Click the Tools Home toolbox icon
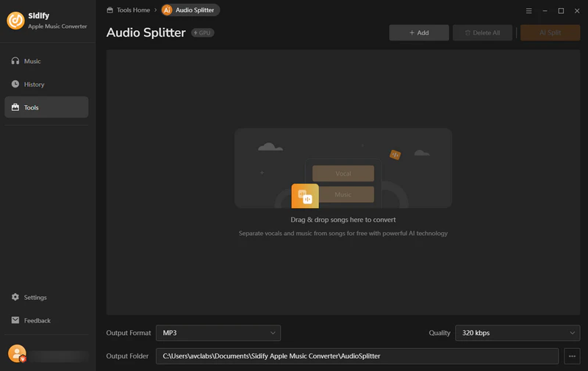588x371 pixels. [x=110, y=10]
